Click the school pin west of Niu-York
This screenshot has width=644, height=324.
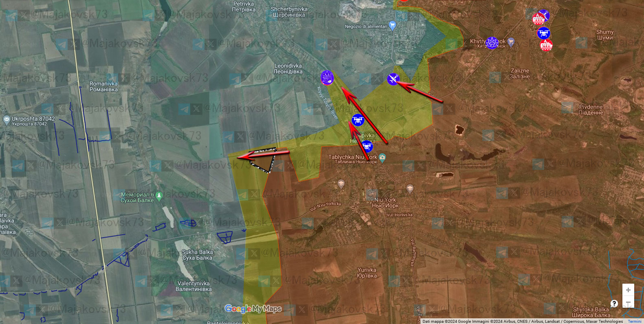[x=341, y=184]
